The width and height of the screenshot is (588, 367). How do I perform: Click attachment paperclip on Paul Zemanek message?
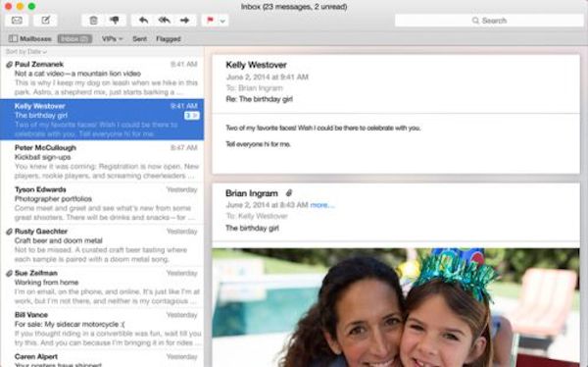pyautogui.click(x=9, y=65)
